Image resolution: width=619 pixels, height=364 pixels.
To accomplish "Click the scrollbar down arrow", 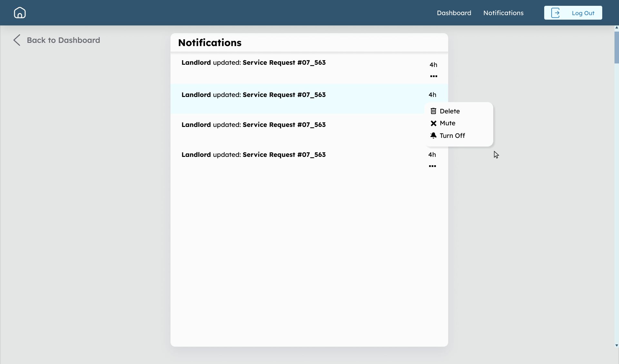I will coord(616,346).
